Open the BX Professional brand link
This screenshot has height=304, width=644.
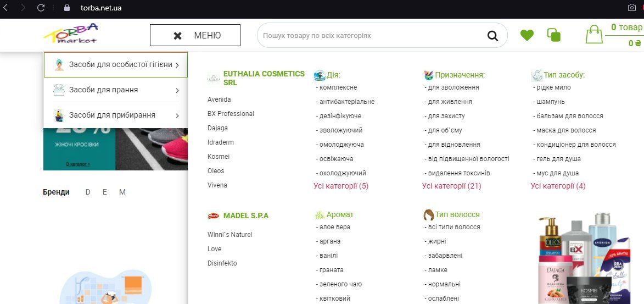tap(231, 114)
